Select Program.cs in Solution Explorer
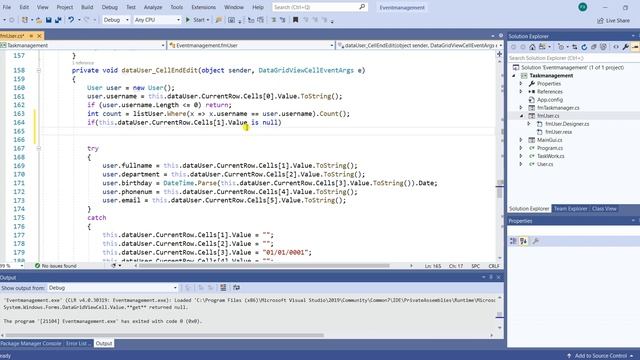The image size is (640, 360). click(x=549, y=148)
